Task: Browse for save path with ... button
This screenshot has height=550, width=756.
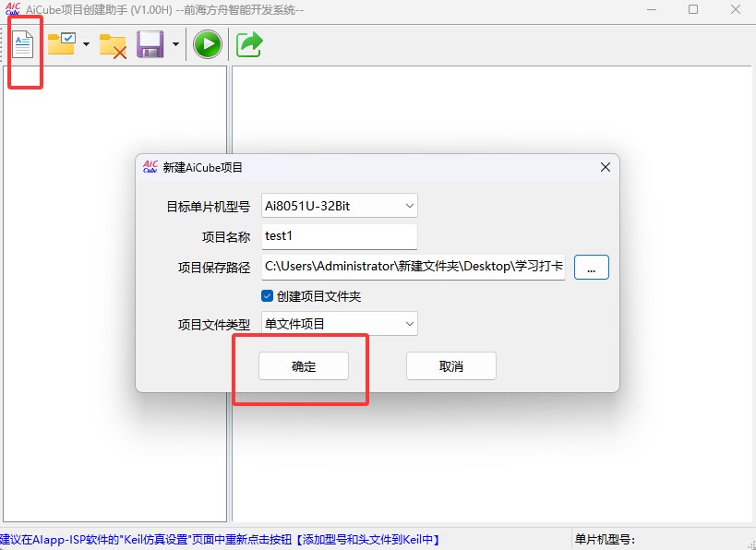Action: click(591, 267)
